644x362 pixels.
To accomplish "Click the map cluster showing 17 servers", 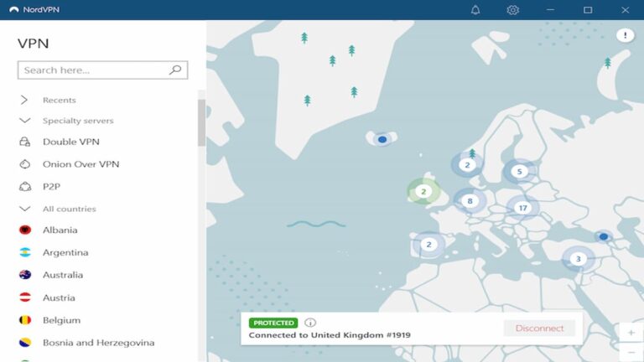I will click(x=522, y=208).
